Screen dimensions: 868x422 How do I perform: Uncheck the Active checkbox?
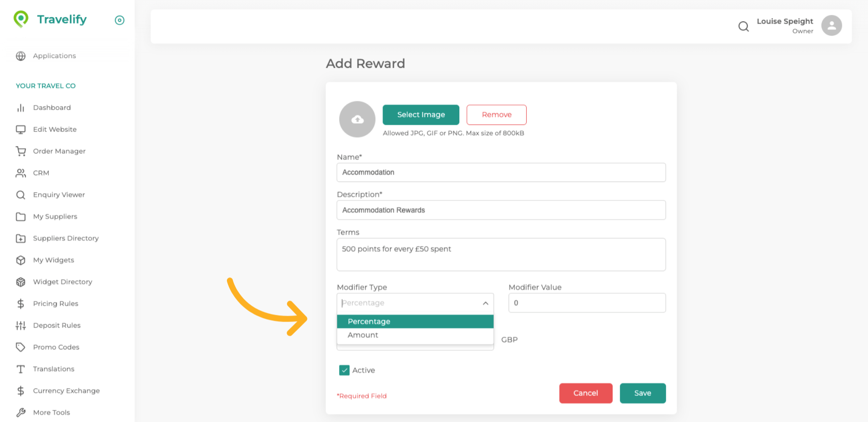pyautogui.click(x=345, y=370)
